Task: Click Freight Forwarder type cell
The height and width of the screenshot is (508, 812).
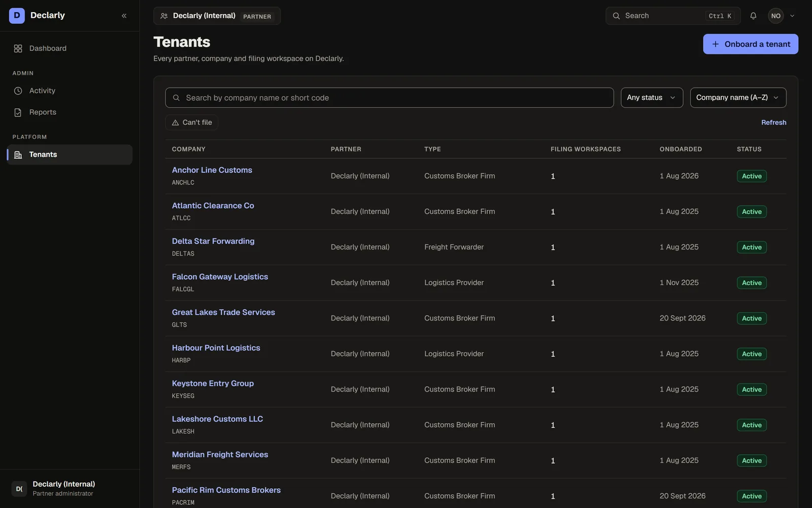Action: 454,247
